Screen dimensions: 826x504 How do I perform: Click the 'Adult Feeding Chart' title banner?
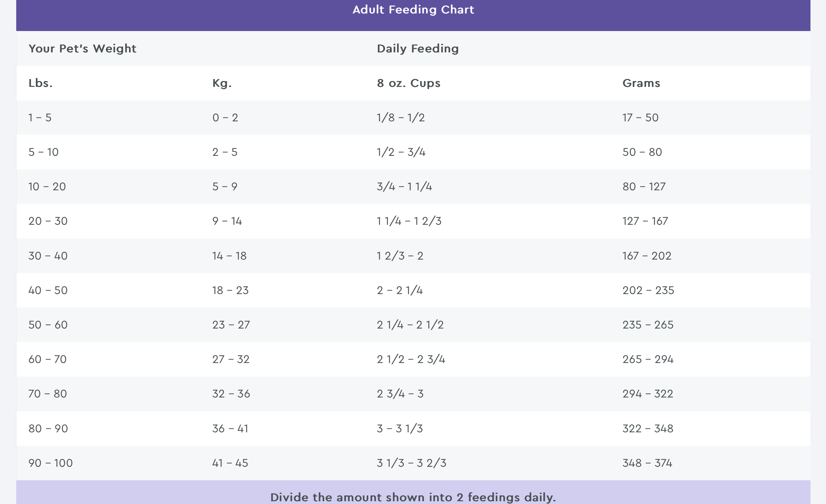click(x=413, y=10)
